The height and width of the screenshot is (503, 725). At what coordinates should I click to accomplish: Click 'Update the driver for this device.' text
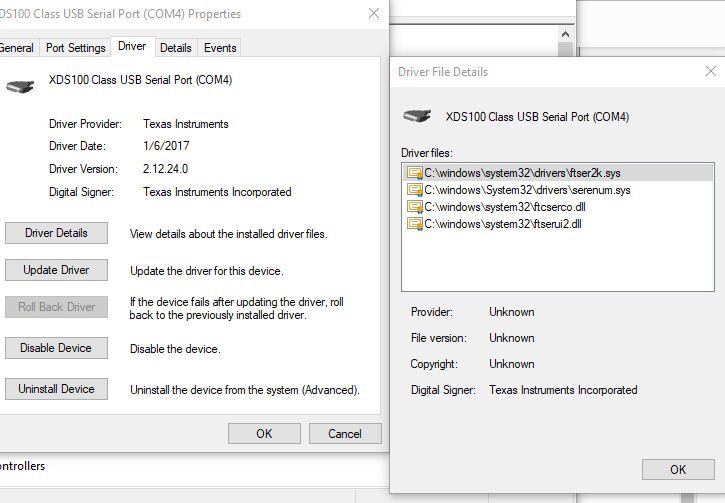click(207, 271)
